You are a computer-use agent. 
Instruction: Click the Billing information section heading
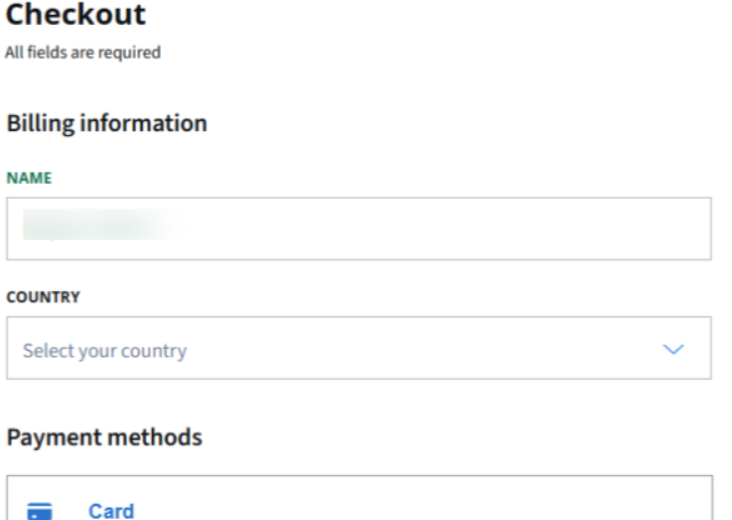pos(106,124)
